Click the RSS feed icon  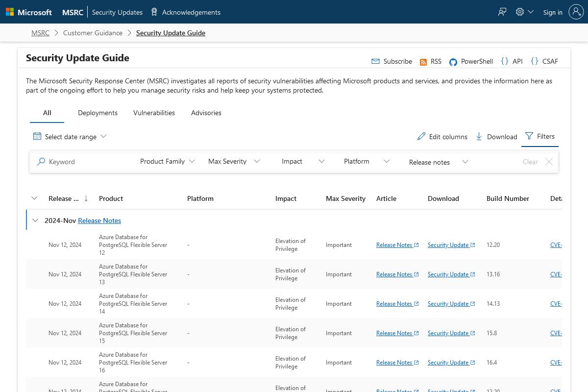pyautogui.click(x=423, y=62)
